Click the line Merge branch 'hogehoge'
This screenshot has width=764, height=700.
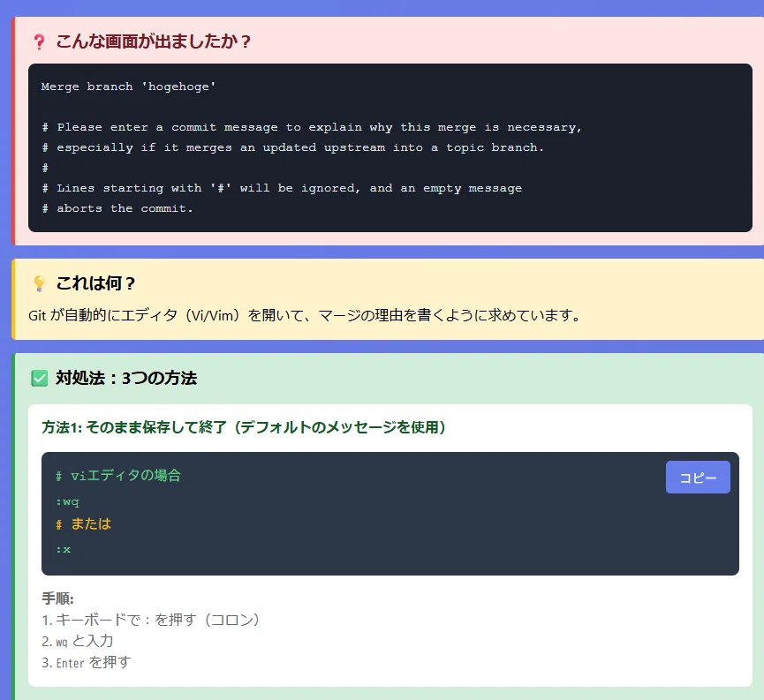128,87
